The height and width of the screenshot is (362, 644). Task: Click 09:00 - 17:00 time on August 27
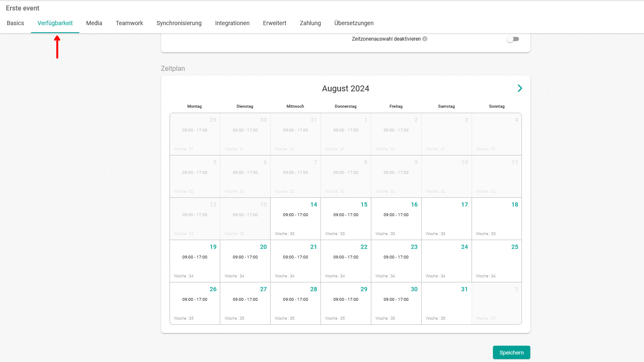[245, 300]
